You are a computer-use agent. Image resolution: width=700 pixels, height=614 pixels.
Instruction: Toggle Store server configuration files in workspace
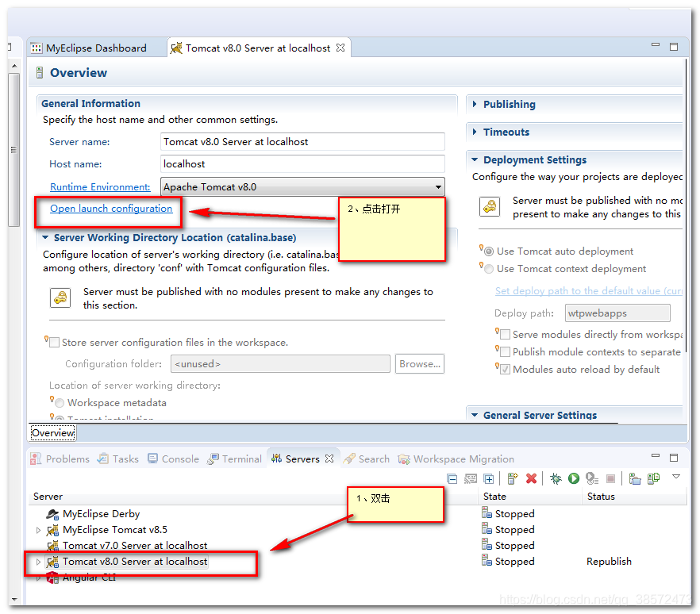click(55, 343)
